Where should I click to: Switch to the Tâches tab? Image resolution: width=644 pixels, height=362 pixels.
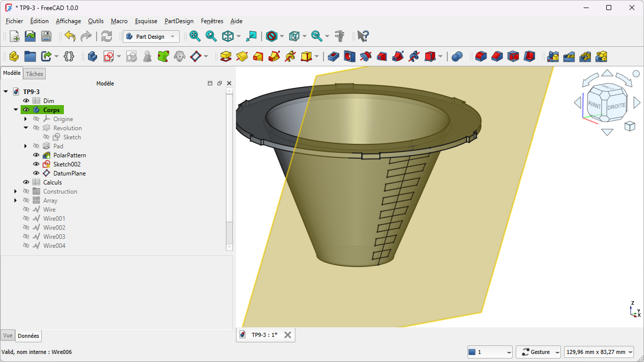coord(35,74)
